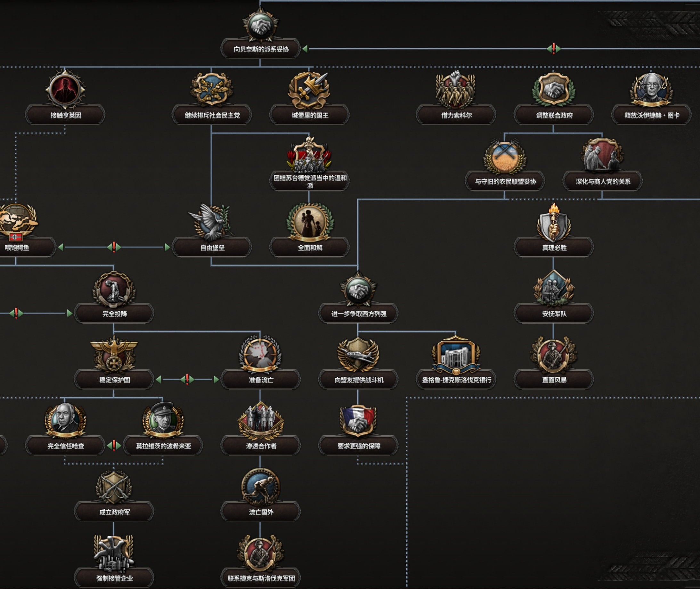Image resolution: width=700 pixels, height=589 pixels.
Task: Click the crossed pitchforks icon 与守旧的农民联盟妥协
Action: pos(505,156)
